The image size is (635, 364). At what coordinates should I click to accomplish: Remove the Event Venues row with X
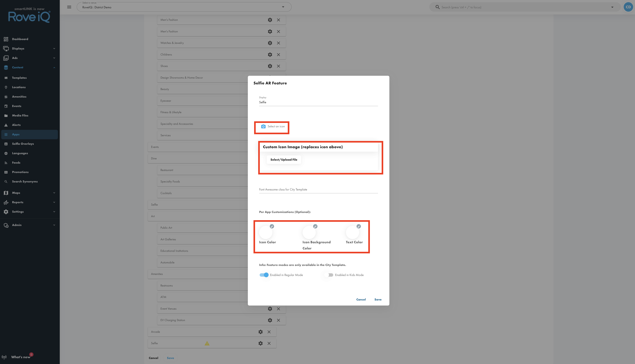278,309
